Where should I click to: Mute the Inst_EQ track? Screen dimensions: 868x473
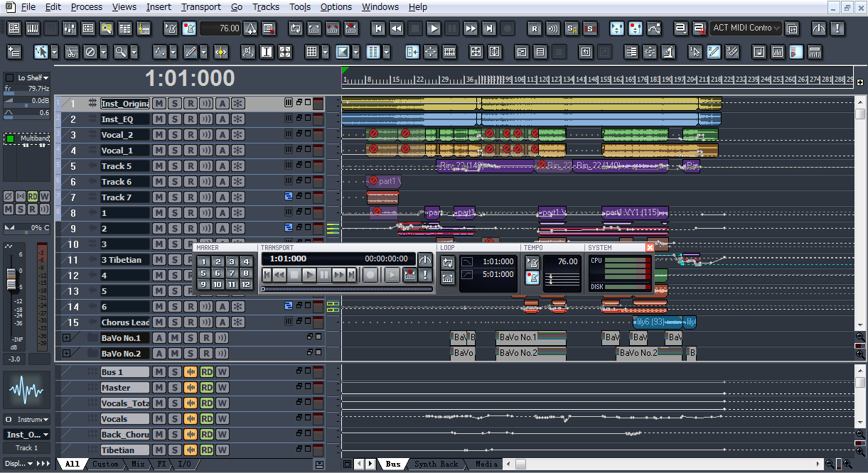click(x=159, y=119)
